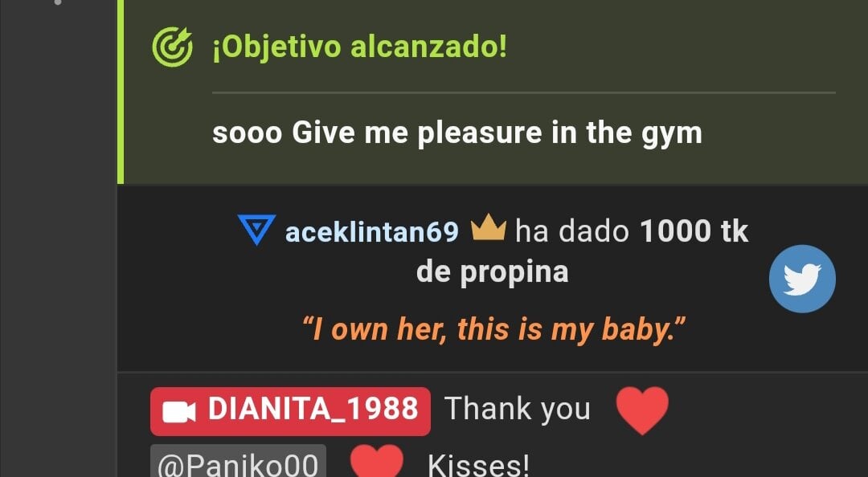The image size is (868, 477).
Task: Select the DIANITA_1988 broadcaster name tag
Action: (x=290, y=411)
